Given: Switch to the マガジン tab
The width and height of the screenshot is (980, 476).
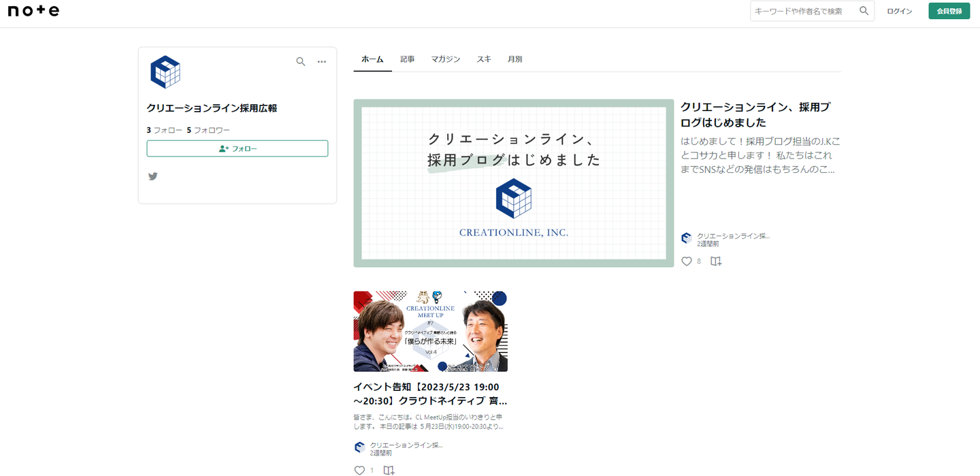Looking at the screenshot, I should pyautogui.click(x=446, y=59).
